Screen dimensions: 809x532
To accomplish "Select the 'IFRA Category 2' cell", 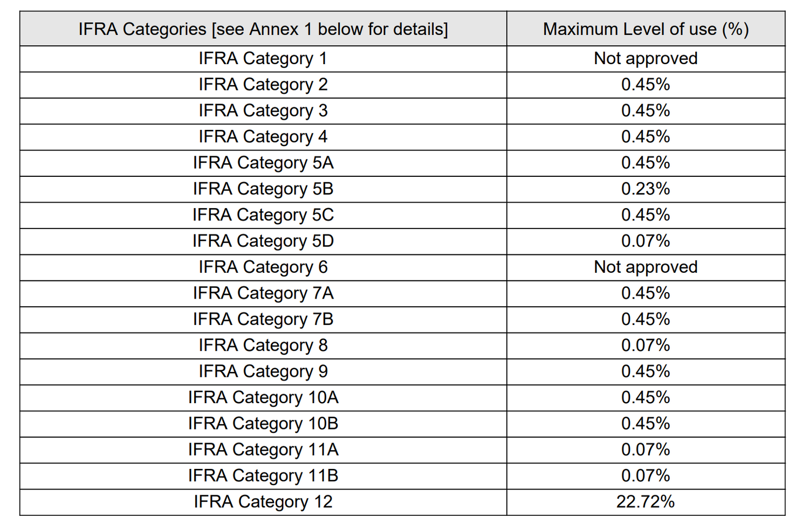I will point(263,85).
